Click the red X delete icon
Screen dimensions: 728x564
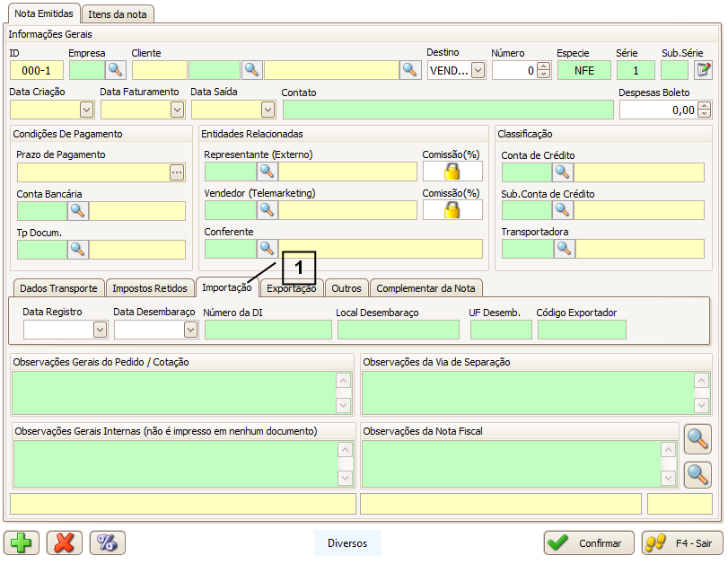(x=65, y=542)
